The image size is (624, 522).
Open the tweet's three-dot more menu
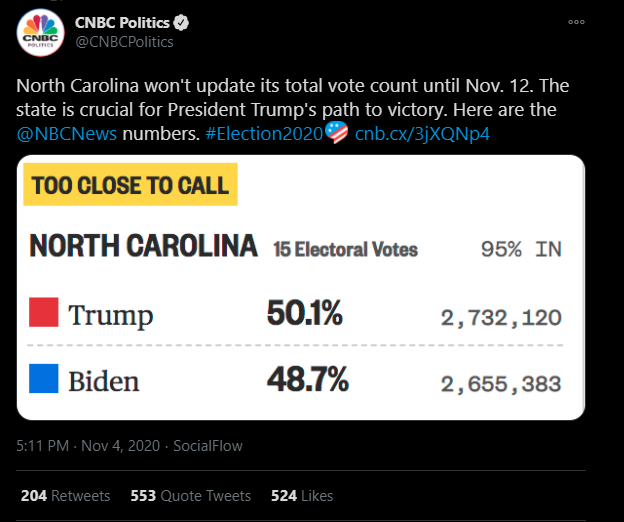point(576,22)
